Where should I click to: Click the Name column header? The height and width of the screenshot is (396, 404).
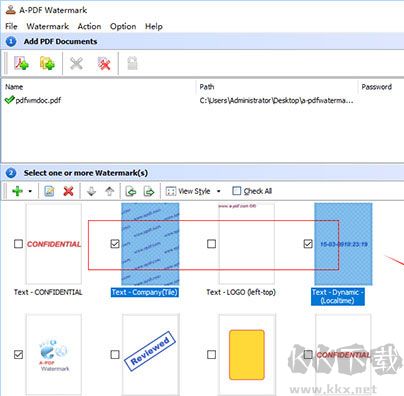(14, 87)
